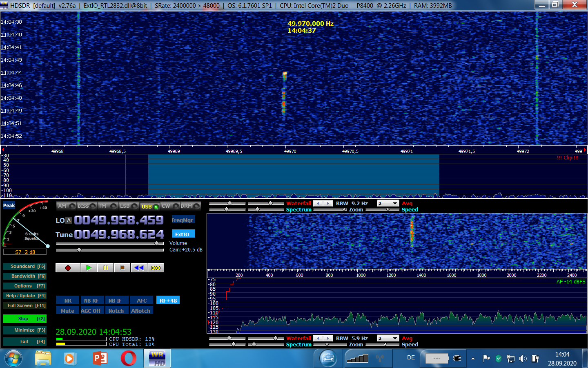The image size is (588, 368).
Task: Click the S7 -2 dB readout
Action: point(25,252)
